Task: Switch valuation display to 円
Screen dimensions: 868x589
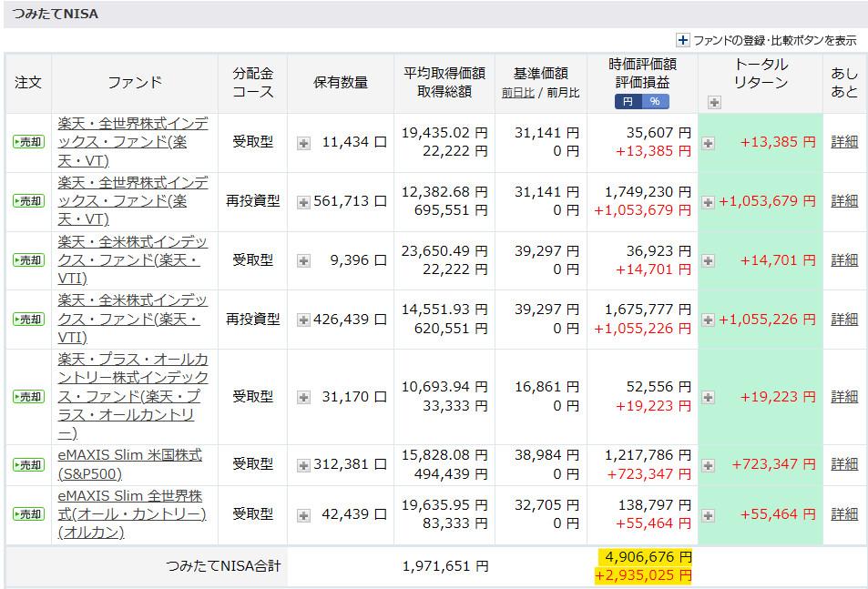Action: 628,101
